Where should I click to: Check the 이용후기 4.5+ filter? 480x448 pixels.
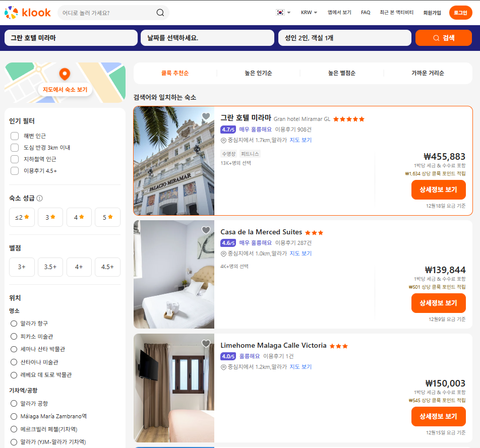click(15, 171)
